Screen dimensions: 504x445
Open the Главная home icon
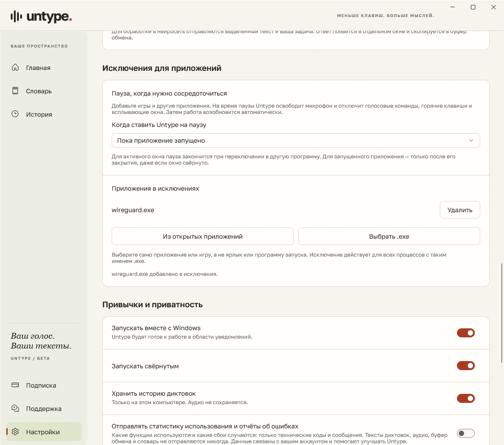tap(15, 67)
